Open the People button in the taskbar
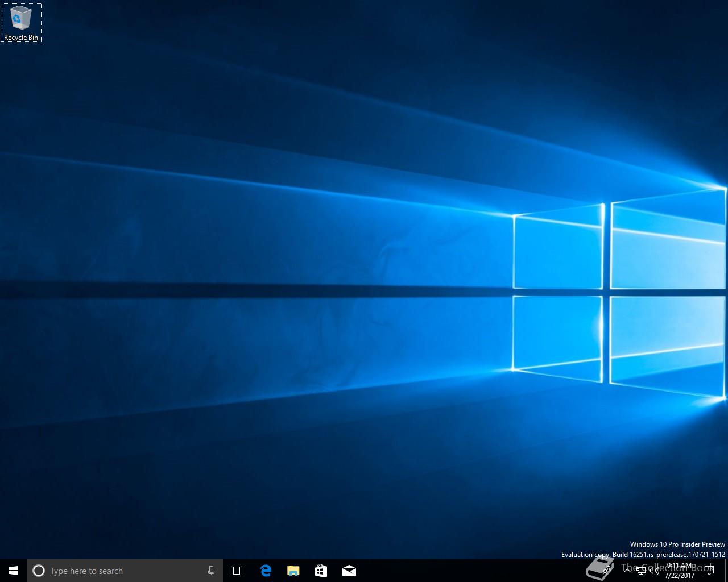Image resolution: width=728 pixels, height=582 pixels. (x=607, y=569)
